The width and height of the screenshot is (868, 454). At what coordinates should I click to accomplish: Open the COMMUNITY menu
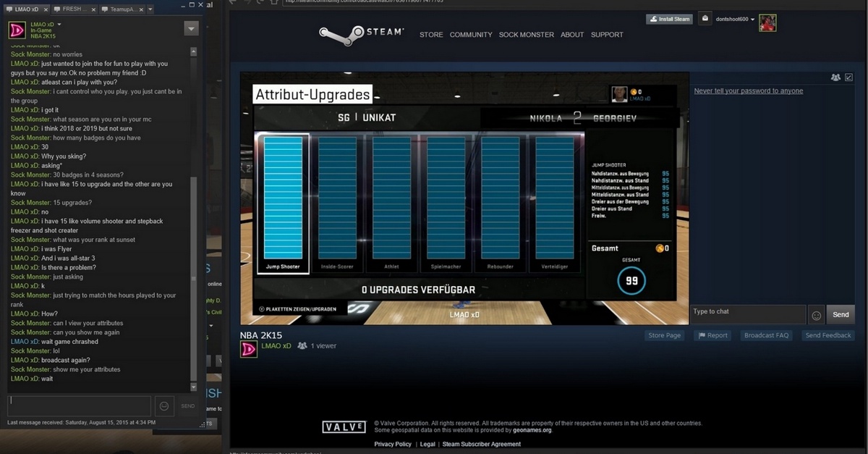coord(471,35)
